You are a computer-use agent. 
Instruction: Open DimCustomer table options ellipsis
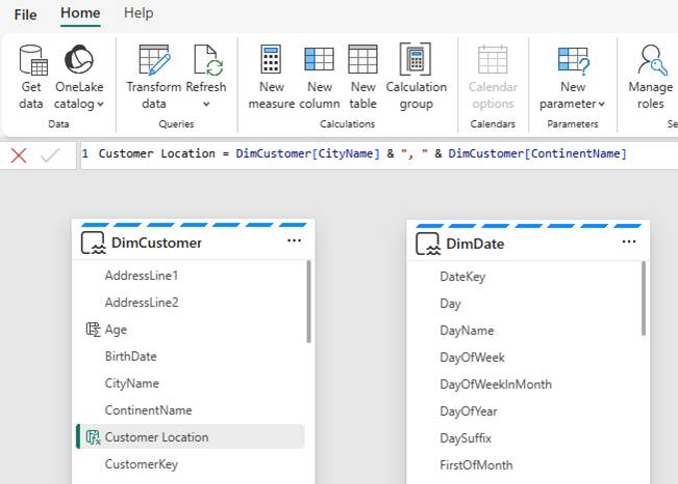294,240
